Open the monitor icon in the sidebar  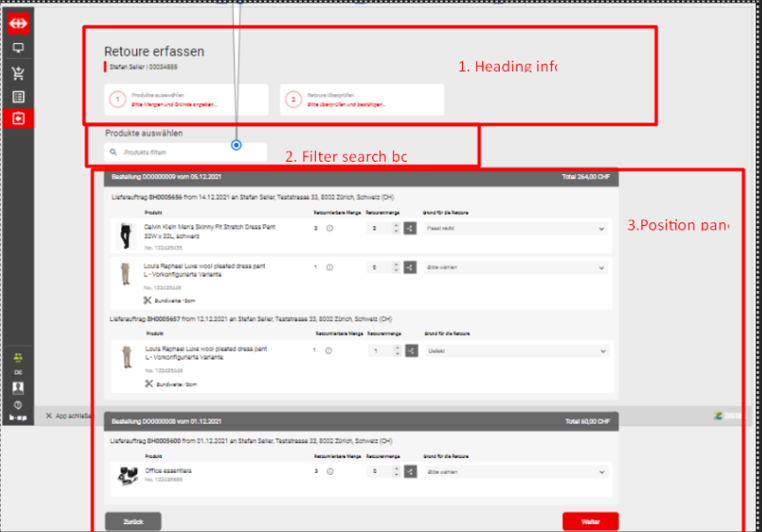coord(18,48)
